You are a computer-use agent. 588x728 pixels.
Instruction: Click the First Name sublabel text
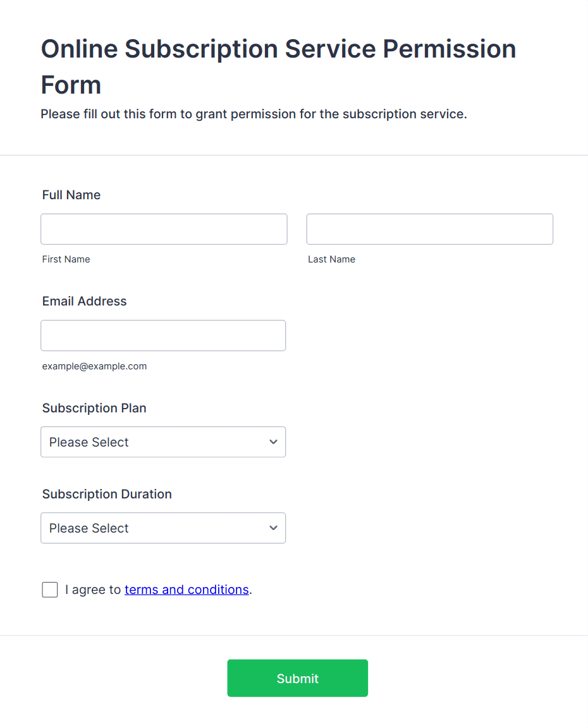66,259
